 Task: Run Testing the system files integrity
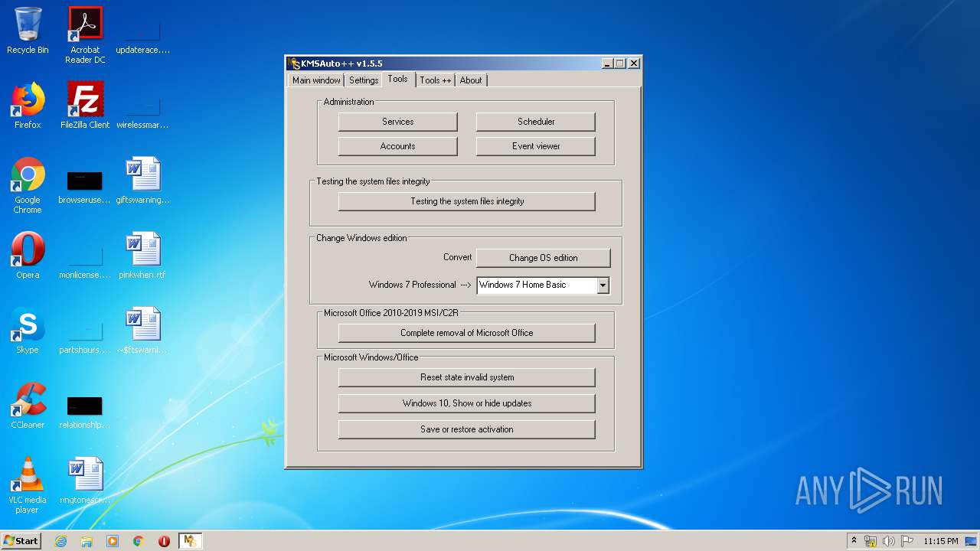467,201
